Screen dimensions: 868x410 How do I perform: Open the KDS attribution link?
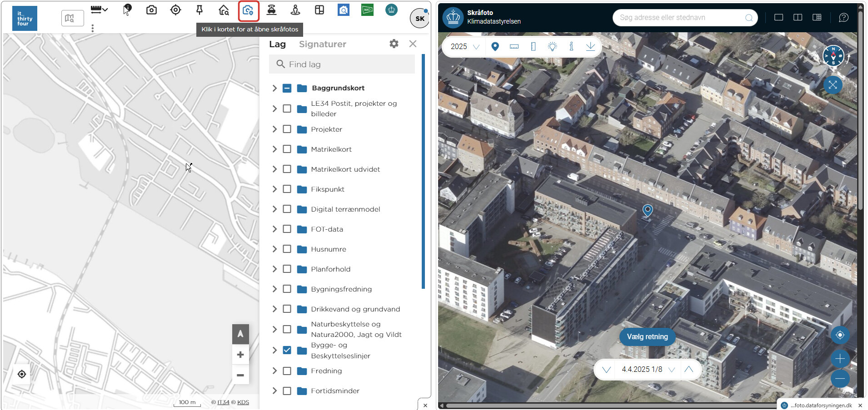243,402
